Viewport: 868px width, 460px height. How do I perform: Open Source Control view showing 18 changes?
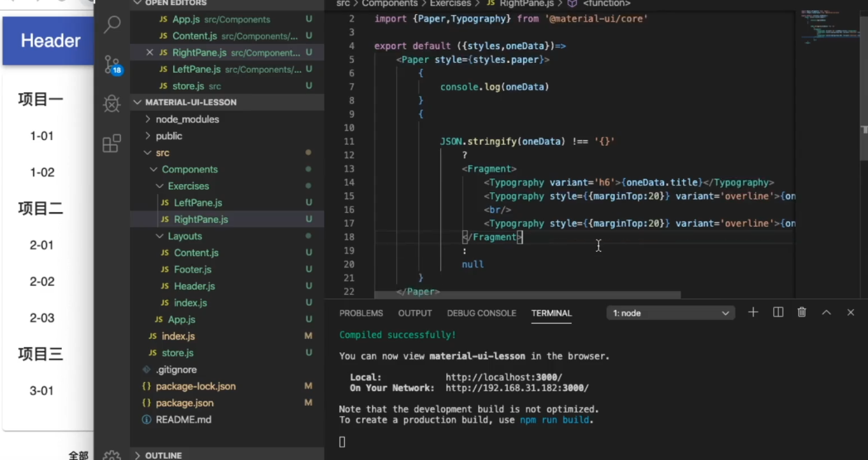[112, 64]
